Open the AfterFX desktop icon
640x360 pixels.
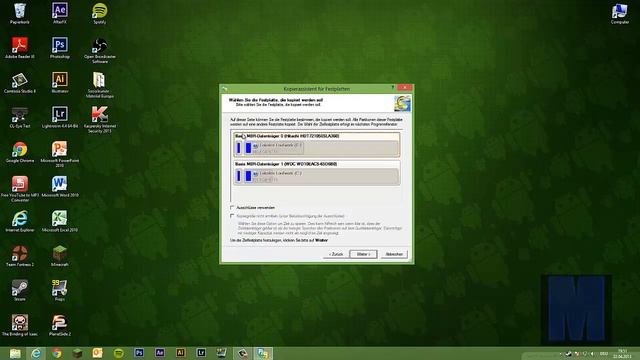(60, 13)
